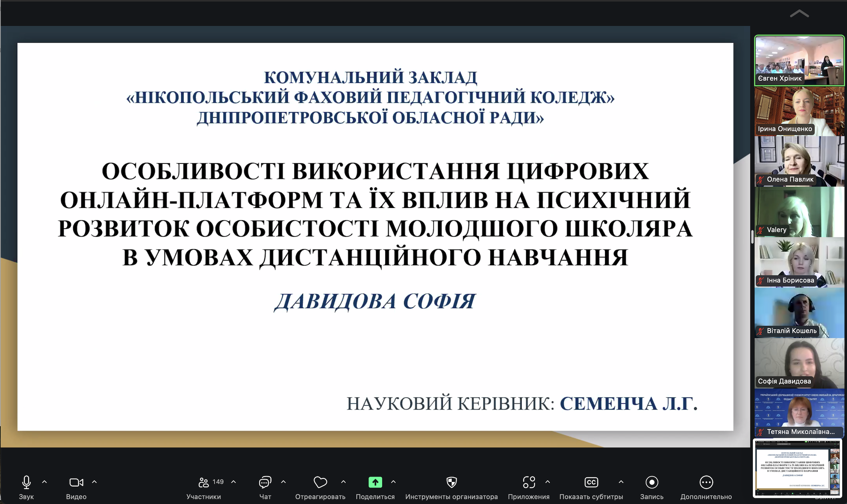Open share options arrow beside Поделиться
The width and height of the screenshot is (847, 504).
[x=393, y=482]
